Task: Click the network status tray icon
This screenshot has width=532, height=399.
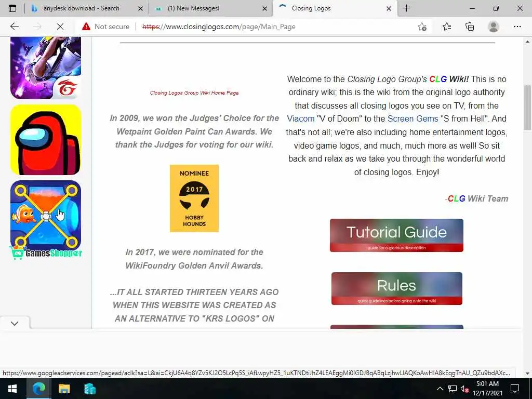Action: click(x=453, y=389)
